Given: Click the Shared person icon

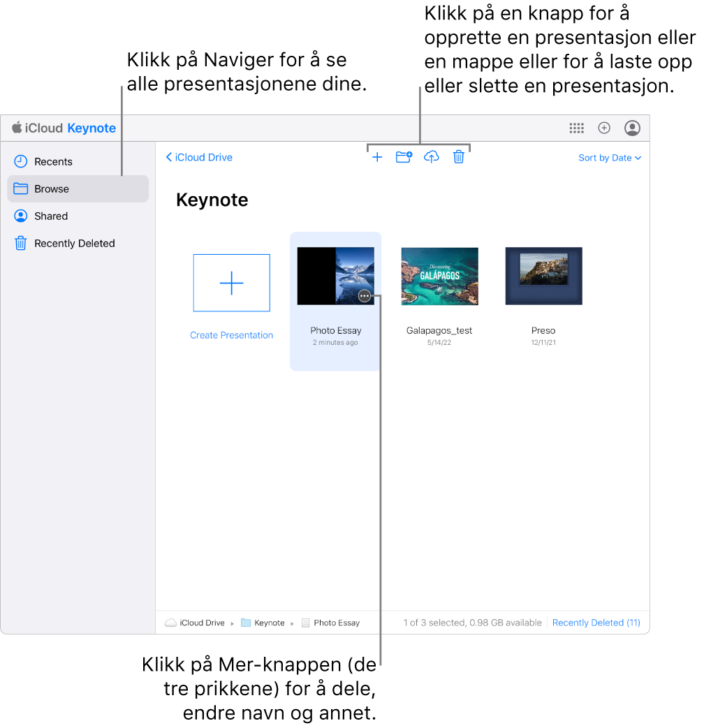Looking at the screenshot, I should click(x=21, y=216).
